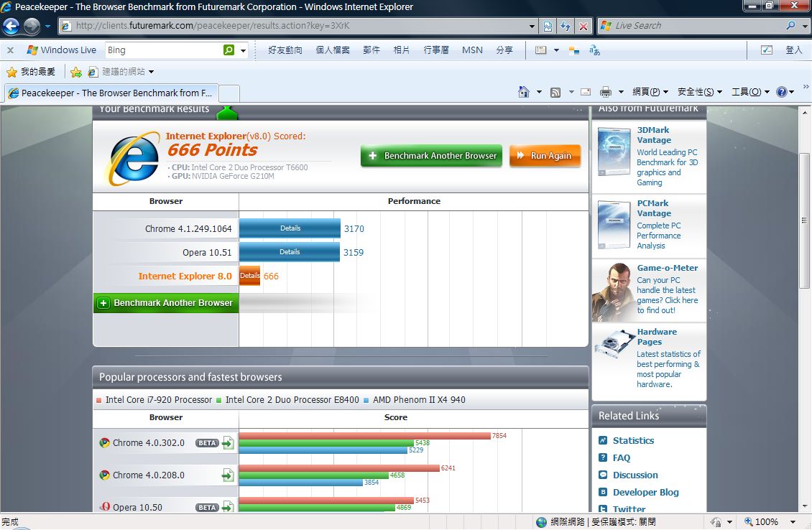This screenshot has width=812, height=530.
Task: Add current page to Favorites bar
Action: pyautogui.click(x=75, y=72)
